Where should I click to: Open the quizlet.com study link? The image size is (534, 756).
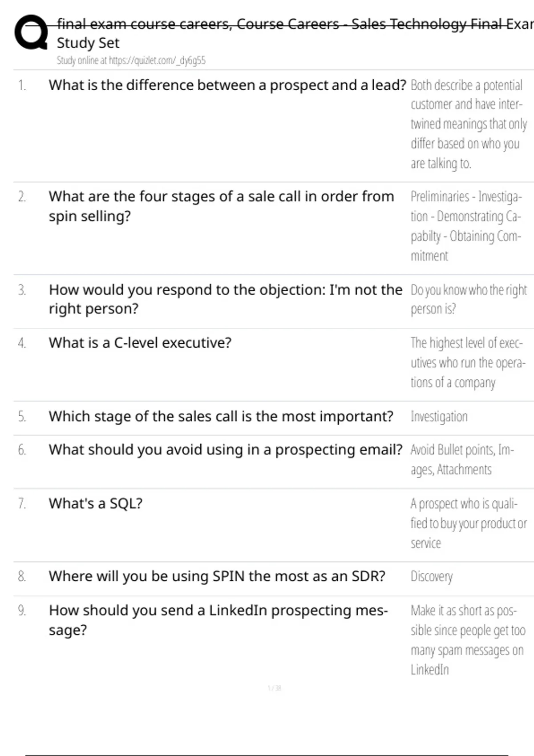click(131, 60)
